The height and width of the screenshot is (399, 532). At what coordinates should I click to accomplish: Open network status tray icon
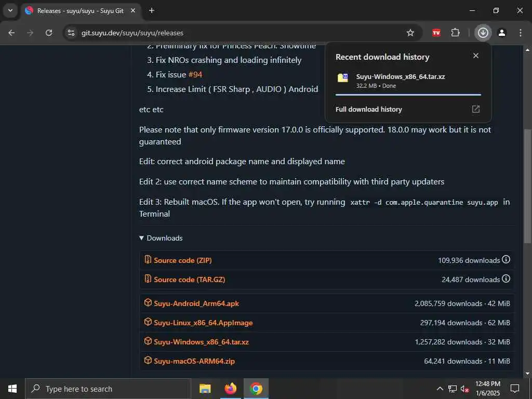coord(453,389)
